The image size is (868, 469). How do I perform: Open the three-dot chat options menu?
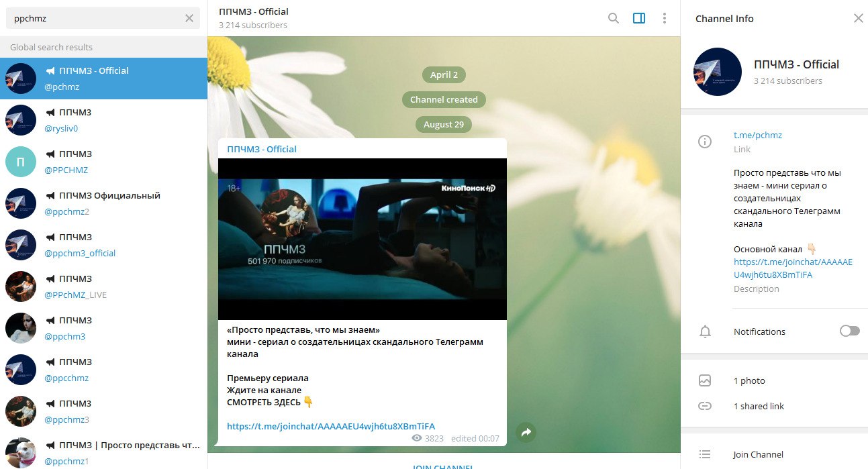665,18
